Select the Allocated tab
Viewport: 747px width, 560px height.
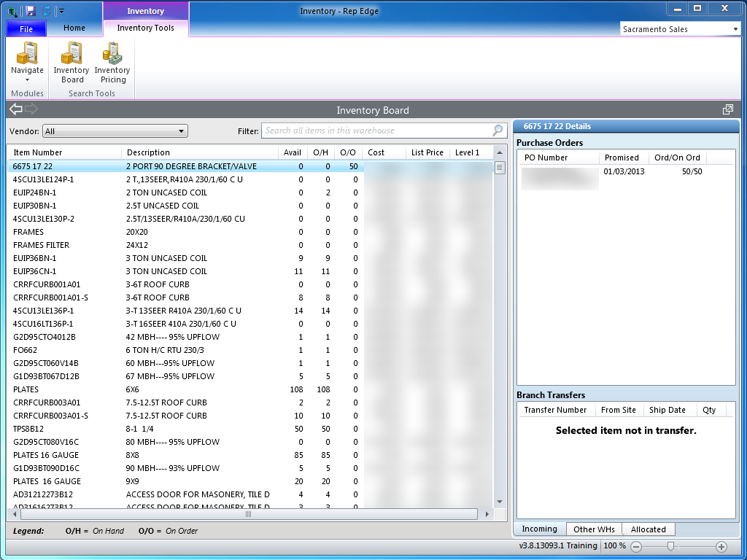648,529
